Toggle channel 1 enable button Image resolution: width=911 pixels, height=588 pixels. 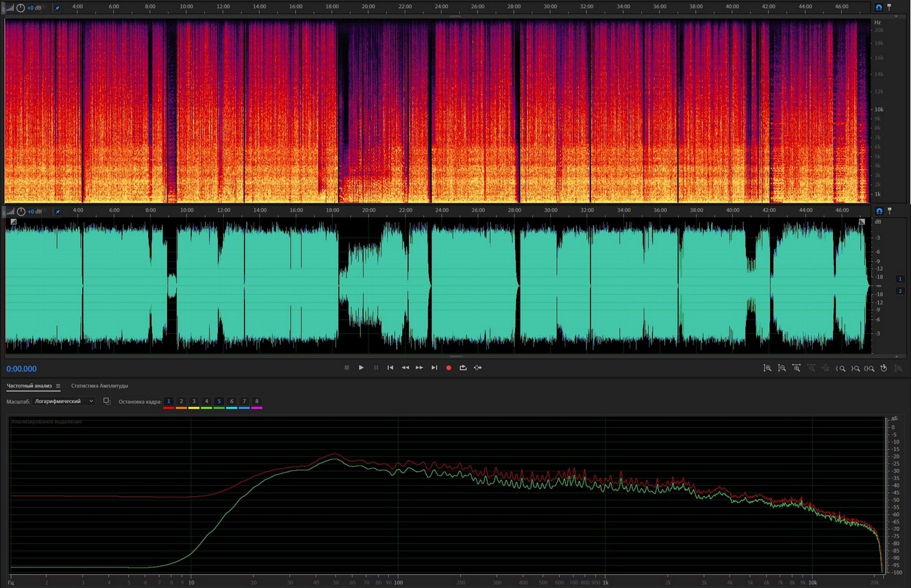coord(900,279)
